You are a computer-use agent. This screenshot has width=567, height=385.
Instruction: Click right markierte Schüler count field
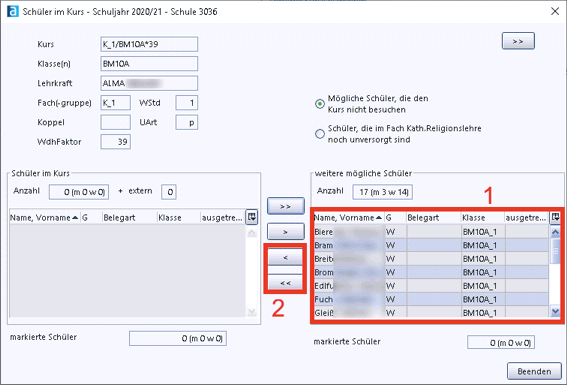(500, 342)
